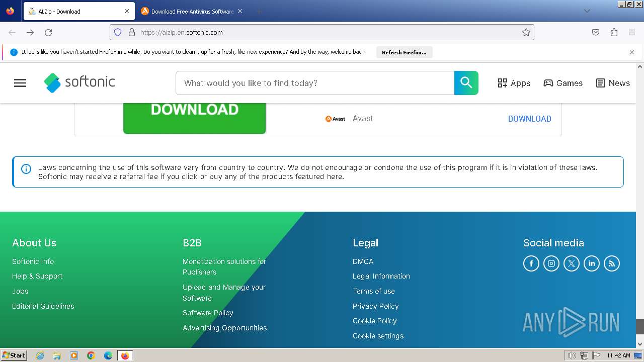Open the Softonic hamburger menu
This screenshot has height=362, width=644.
pos(20,83)
